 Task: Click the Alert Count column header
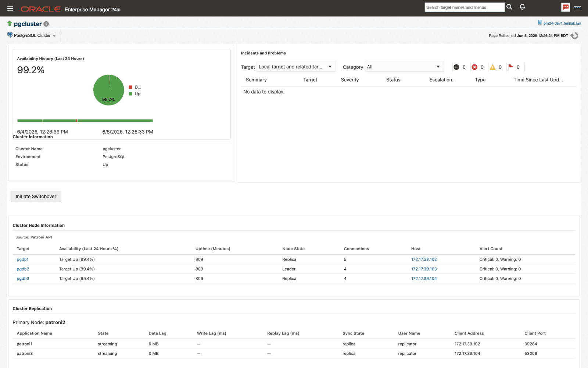[491, 249]
